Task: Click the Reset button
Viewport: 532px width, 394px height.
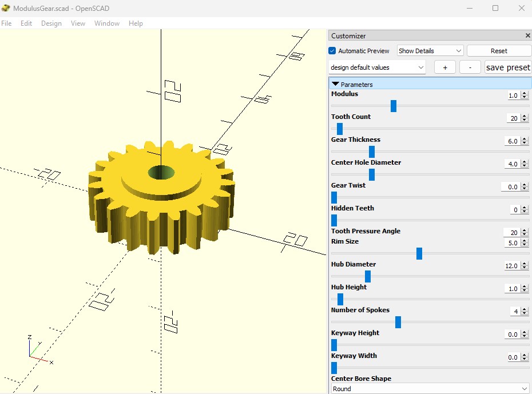Action: [499, 50]
